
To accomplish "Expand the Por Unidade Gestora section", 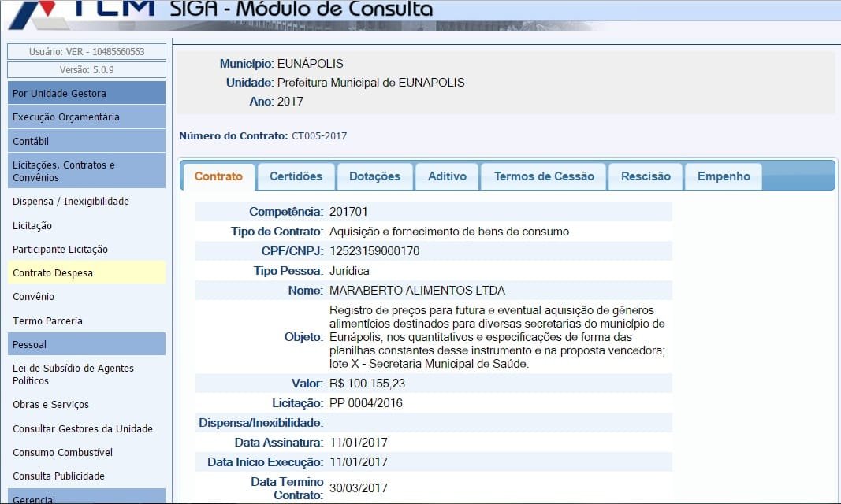I will click(x=87, y=93).
